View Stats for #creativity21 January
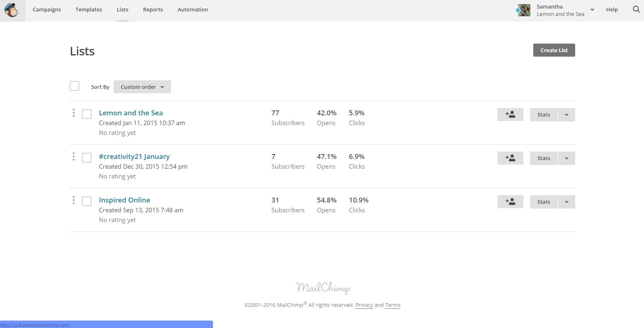The height and width of the screenshot is (328, 644). pyautogui.click(x=543, y=158)
